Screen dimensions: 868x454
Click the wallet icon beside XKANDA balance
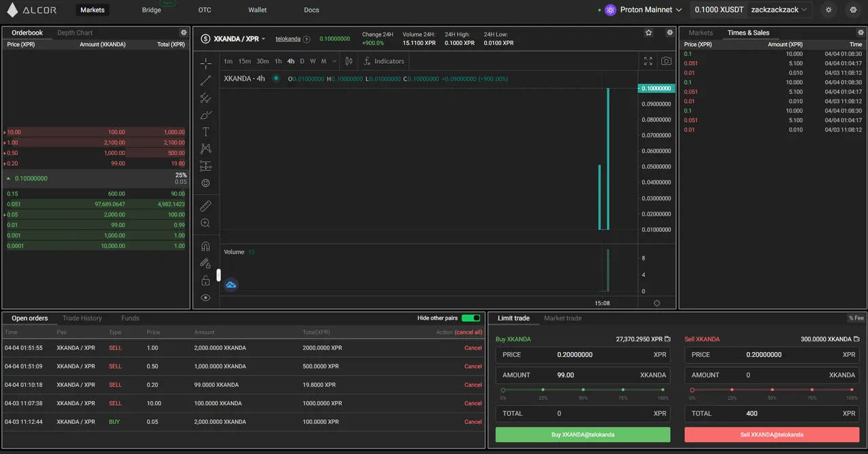click(x=856, y=339)
